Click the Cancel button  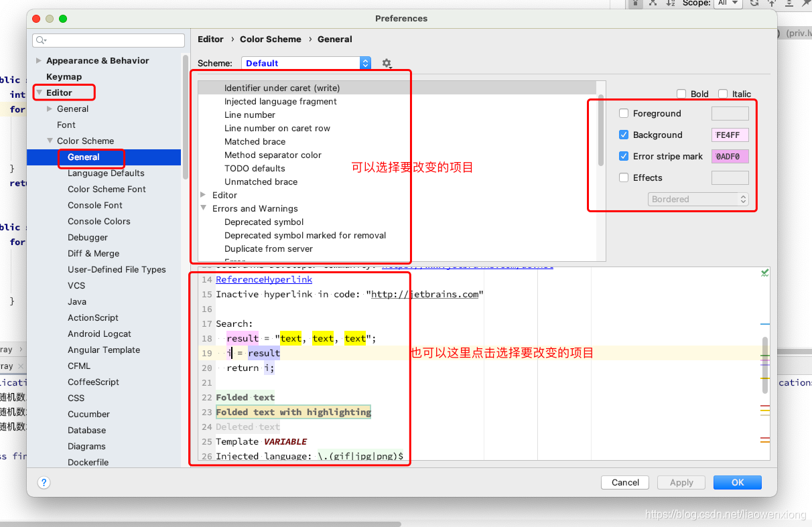pyautogui.click(x=625, y=482)
